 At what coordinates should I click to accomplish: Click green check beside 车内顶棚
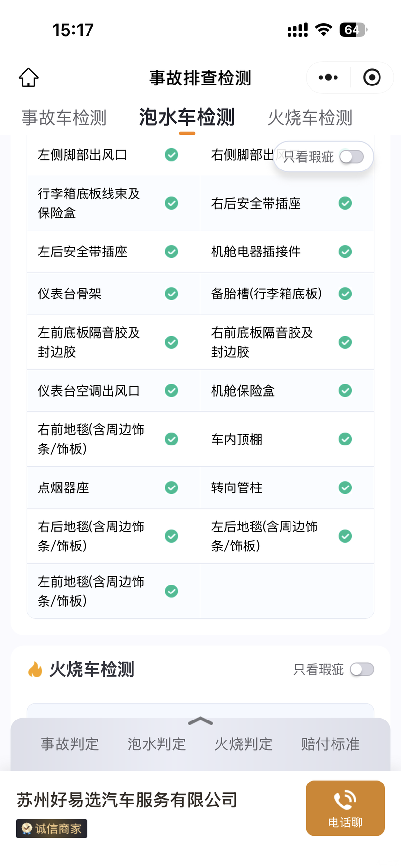click(x=345, y=439)
